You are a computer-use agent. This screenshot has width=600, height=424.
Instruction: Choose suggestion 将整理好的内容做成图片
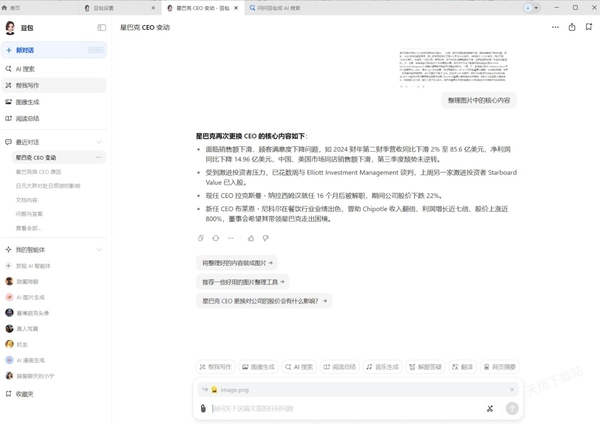tap(237, 263)
